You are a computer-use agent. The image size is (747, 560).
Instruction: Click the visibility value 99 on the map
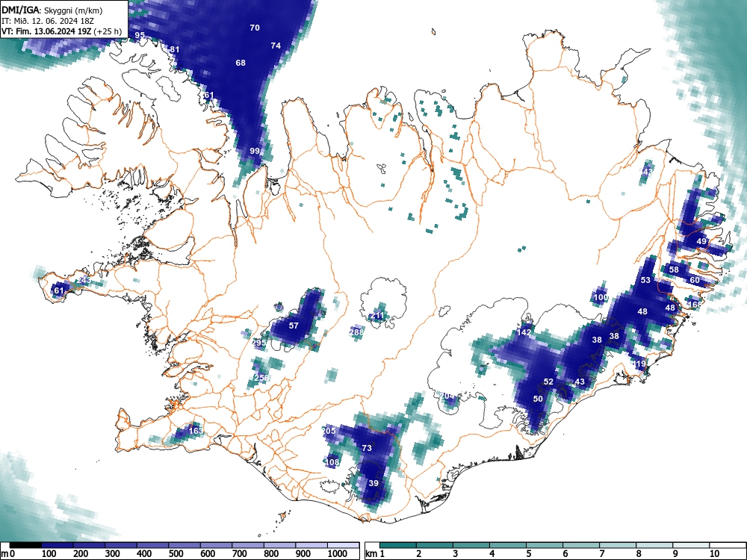[255, 151]
